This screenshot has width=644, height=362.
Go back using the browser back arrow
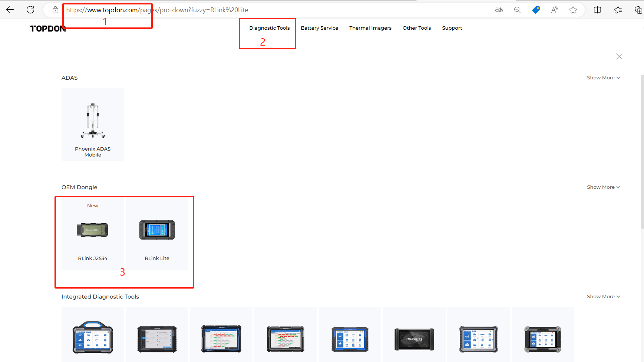click(10, 10)
